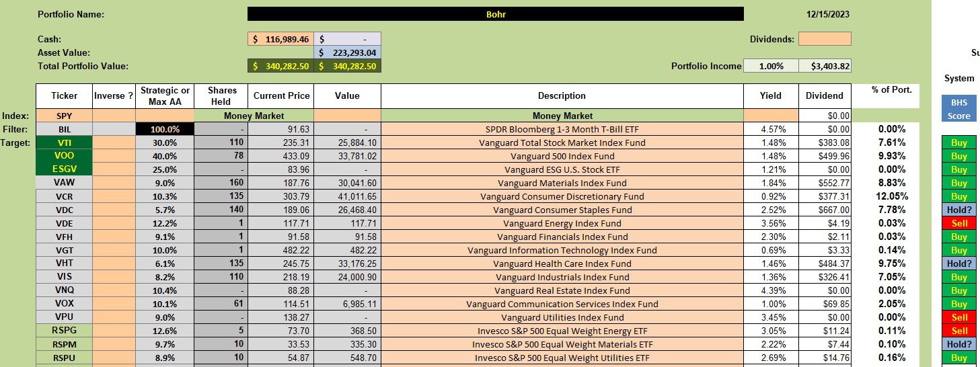Click the Hold? score for VHT
Viewport: 980px width, 367px height.
tap(959, 263)
